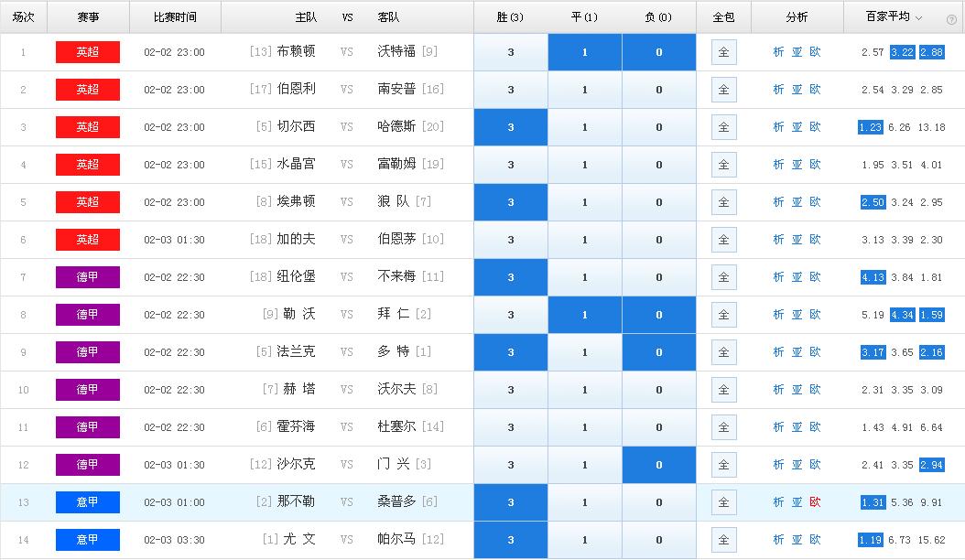
Task: Open 析 analysis link for 水晶宫 match
Action: 778,165
